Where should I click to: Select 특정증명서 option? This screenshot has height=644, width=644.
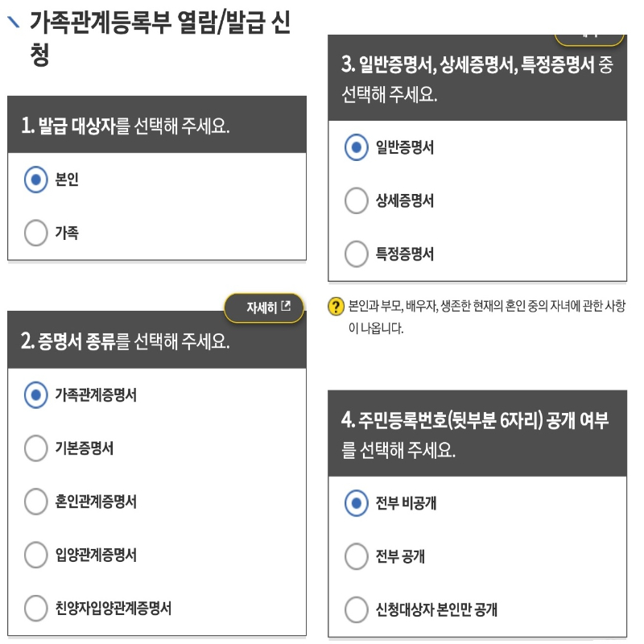click(x=357, y=254)
